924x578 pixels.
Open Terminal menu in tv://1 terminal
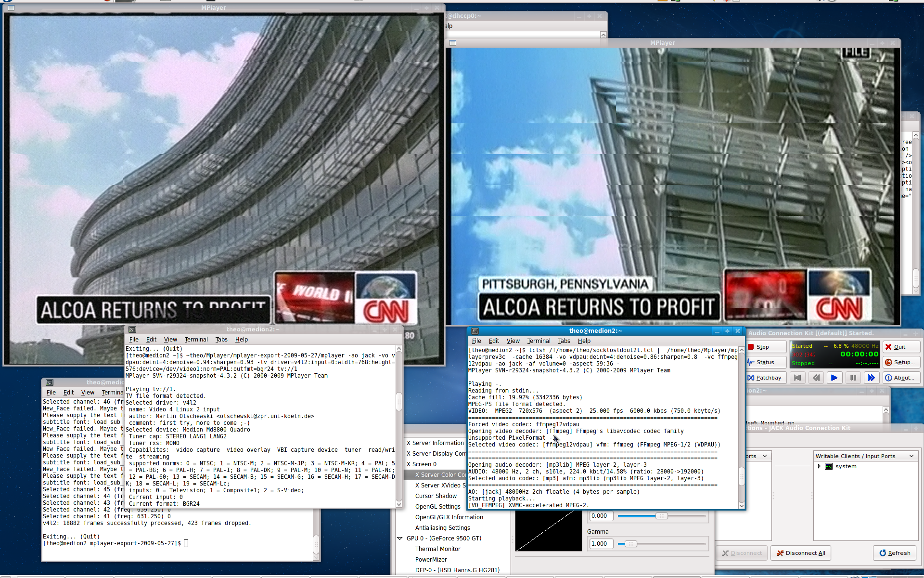point(196,340)
